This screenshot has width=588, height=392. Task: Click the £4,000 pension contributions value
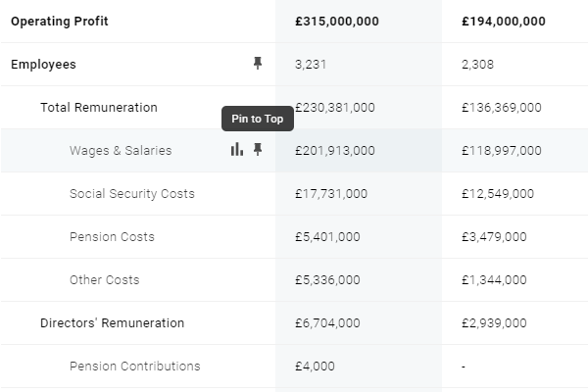pyautogui.click(x=315, y=367)
